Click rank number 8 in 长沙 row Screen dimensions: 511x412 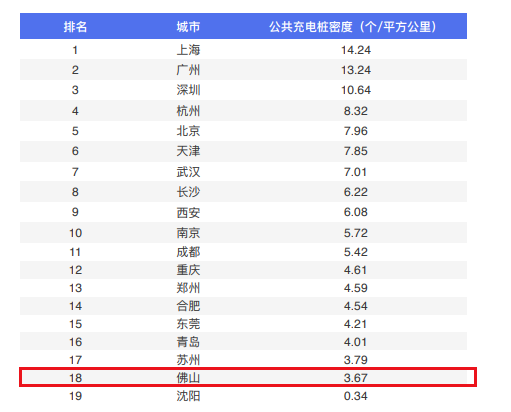[x=75, y=192]
